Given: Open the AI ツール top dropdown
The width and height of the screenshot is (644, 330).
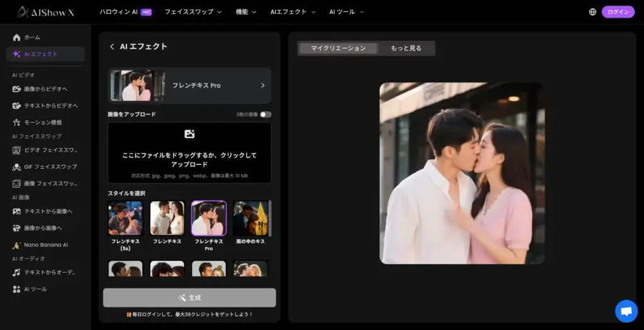Looking at the screenshot, I should point(346,12).
